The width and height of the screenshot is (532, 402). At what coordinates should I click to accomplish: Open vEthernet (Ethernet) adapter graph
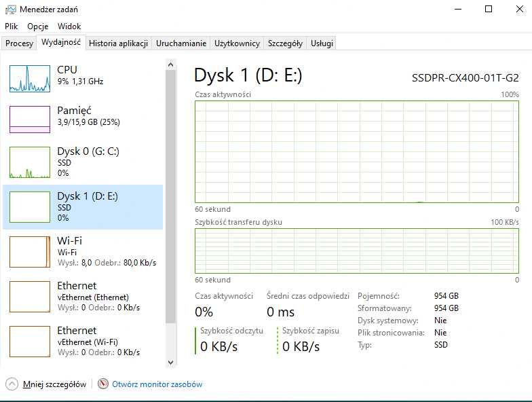point(30,296)
